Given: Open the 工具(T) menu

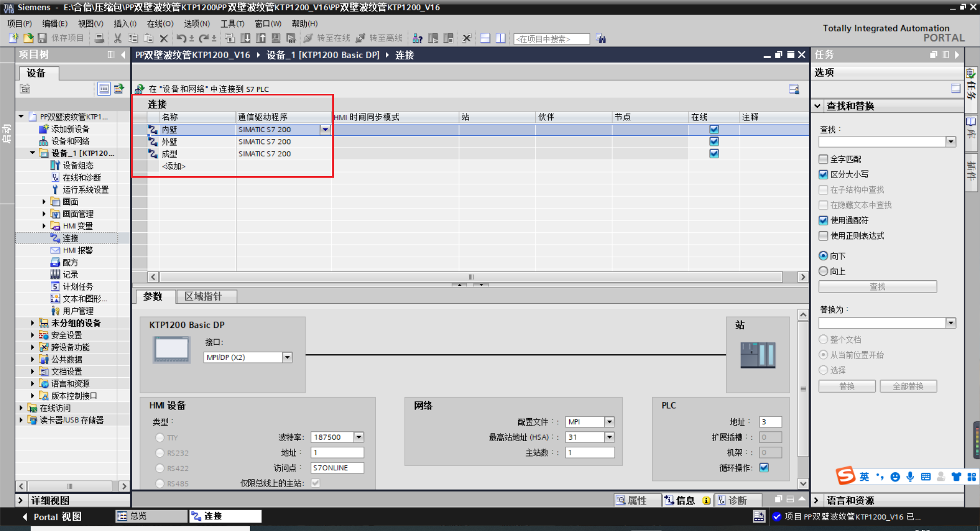Looking at the screenshot, I should click(232, 23).
